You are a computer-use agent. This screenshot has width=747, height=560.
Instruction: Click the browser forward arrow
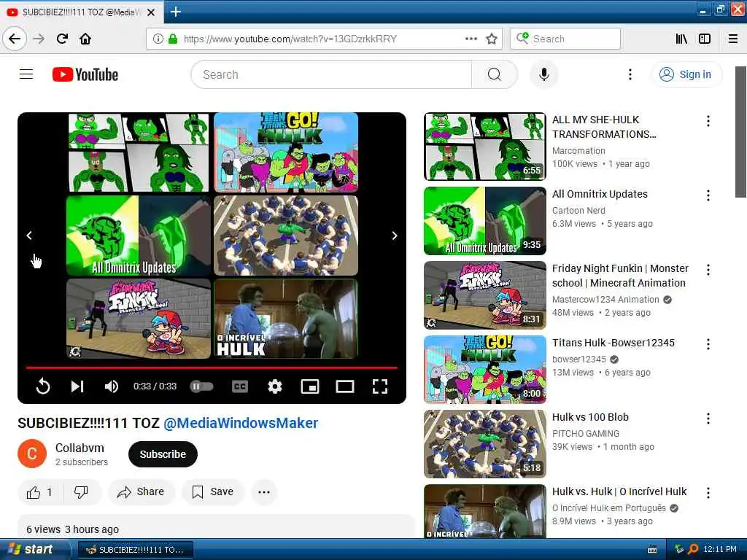tap(39, 39)
